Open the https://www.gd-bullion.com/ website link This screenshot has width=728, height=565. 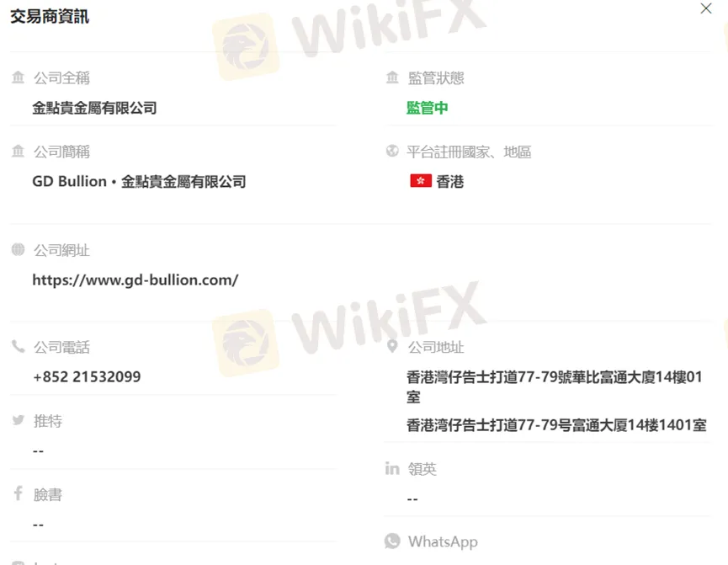coord(136,280)
